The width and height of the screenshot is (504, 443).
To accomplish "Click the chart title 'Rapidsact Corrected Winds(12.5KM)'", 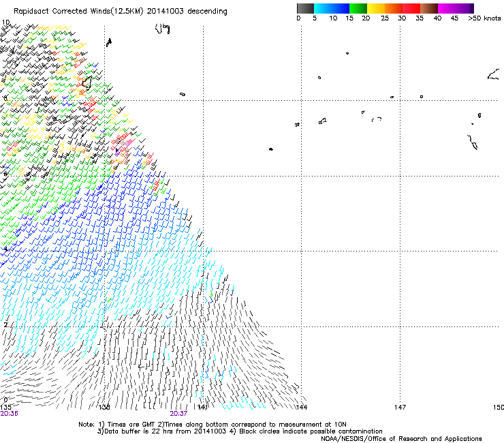I will [x=79, y=12].
